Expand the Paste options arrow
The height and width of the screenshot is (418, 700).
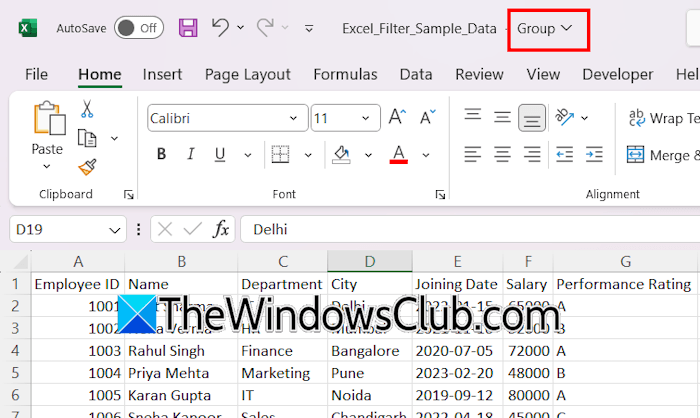46,167
